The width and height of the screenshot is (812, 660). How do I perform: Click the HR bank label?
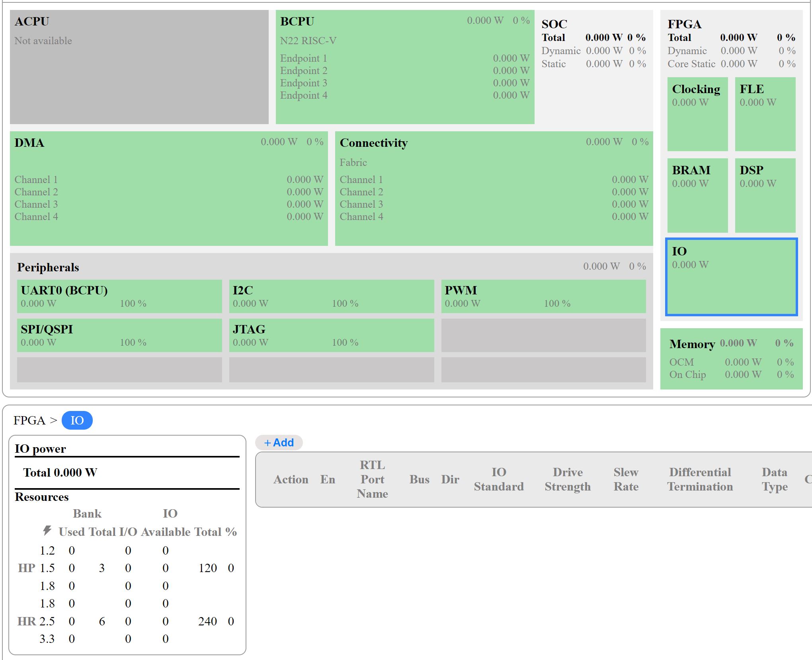point(27,621)
